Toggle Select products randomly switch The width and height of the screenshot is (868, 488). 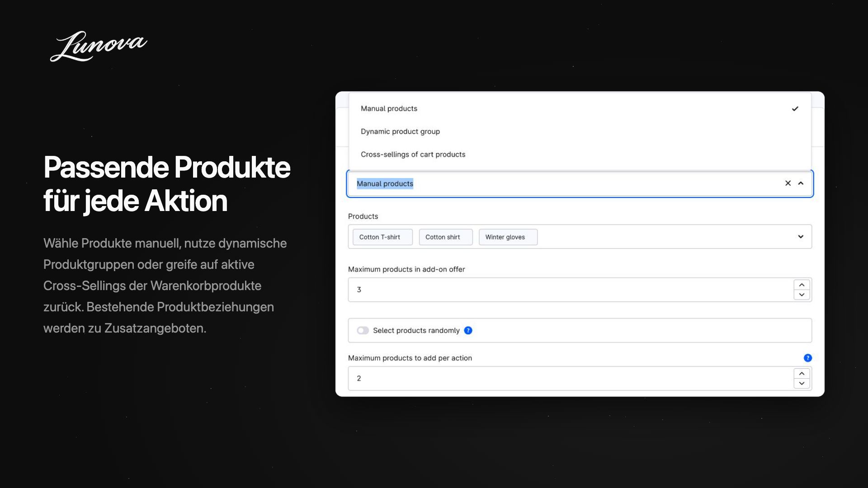[x=363, y=330]
